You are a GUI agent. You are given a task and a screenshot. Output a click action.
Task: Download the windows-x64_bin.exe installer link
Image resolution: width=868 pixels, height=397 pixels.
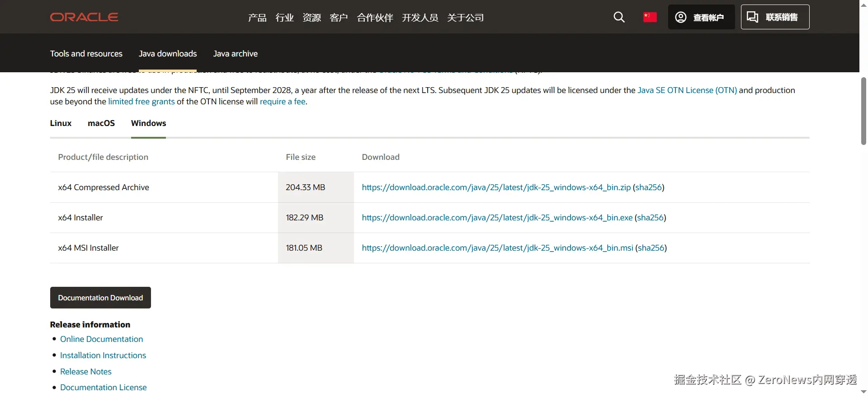(497, 218)
